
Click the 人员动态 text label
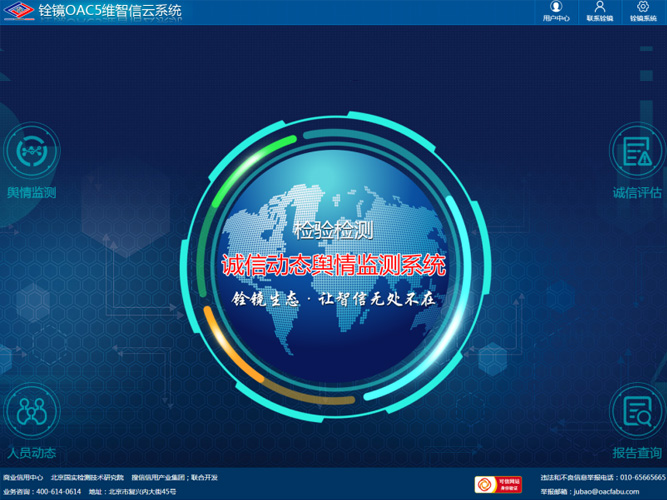pos(32,453)
